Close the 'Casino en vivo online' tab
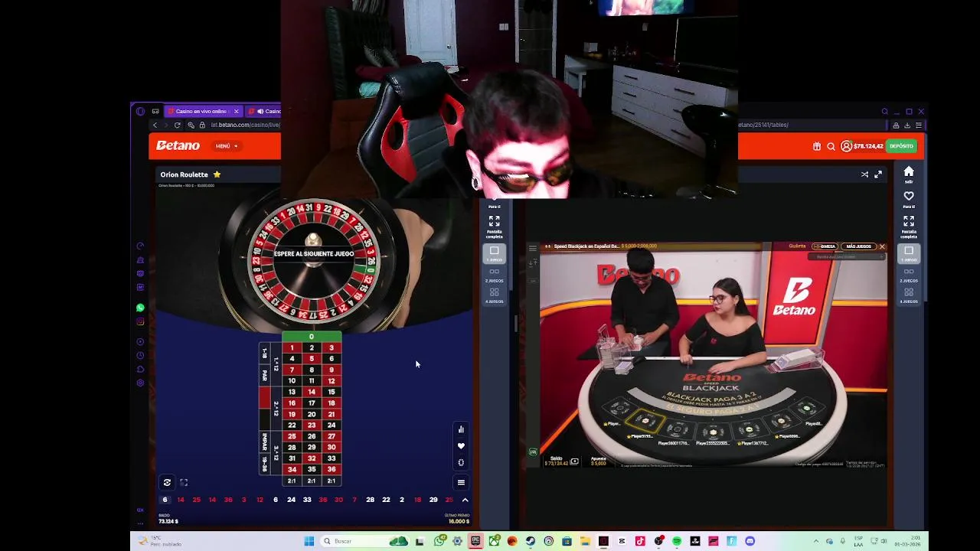The image size is (980, 551). [236, 112]
